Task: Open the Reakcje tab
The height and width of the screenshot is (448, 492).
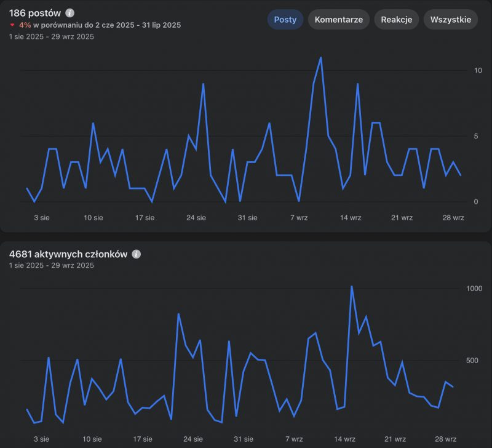Action: tap(396, 19)
